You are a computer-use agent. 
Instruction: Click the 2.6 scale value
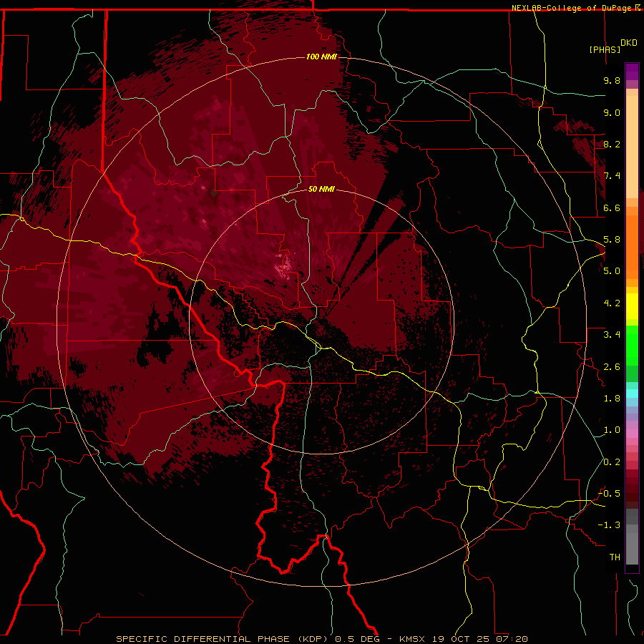click(x=612, y=367)
